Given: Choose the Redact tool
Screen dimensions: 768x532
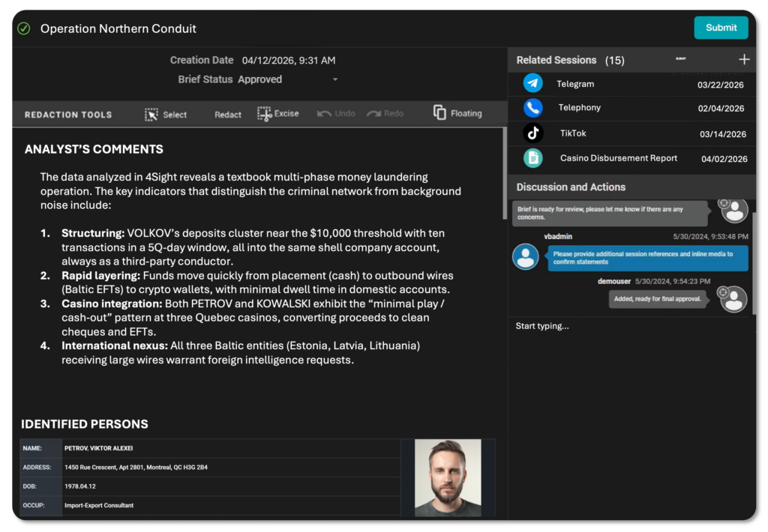Looking at the screenshot, I should click(x=228, y=115).
